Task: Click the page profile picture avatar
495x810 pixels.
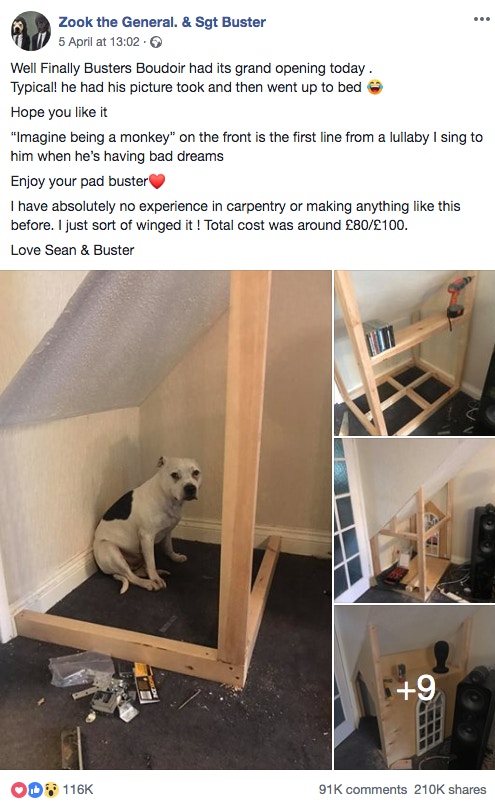Action: click(30, 30)
